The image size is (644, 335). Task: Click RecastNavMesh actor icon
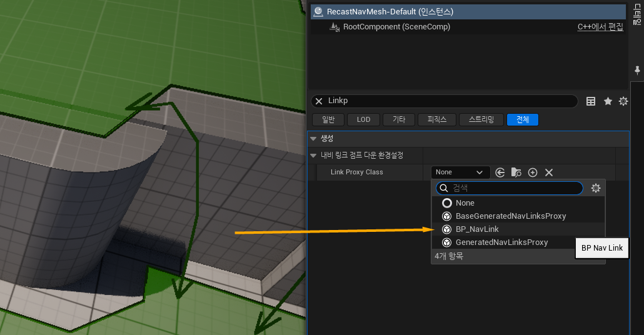318,12
